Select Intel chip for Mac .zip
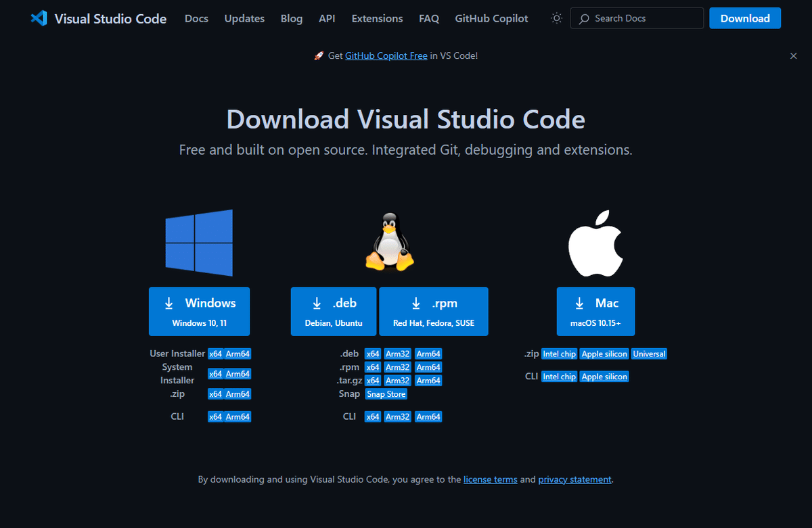The width and height of the screenshot is (812, 528). point(559,354)
